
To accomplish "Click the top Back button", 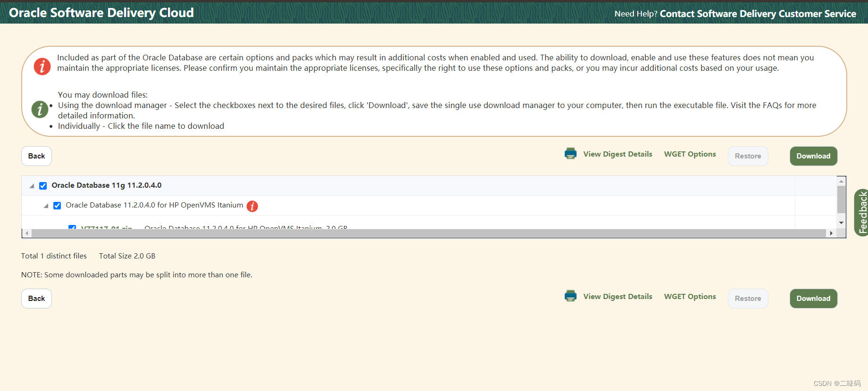I will pyautogui.click(x=36, y=156).
